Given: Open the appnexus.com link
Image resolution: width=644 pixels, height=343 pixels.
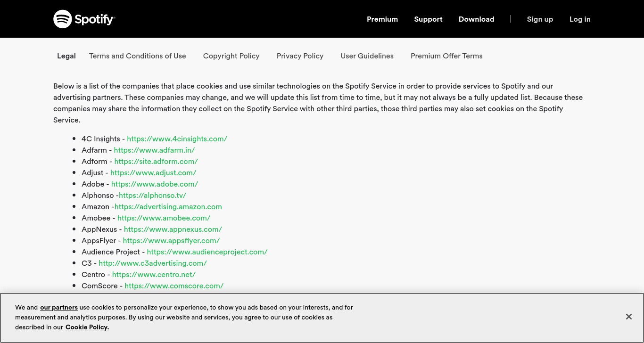Looking at the screenshot, I should 173,229.
